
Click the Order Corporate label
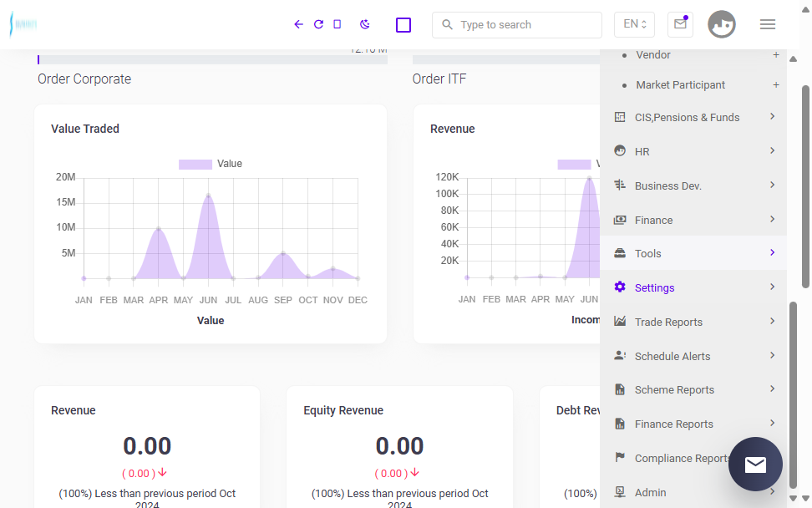[x=84, y=79]
